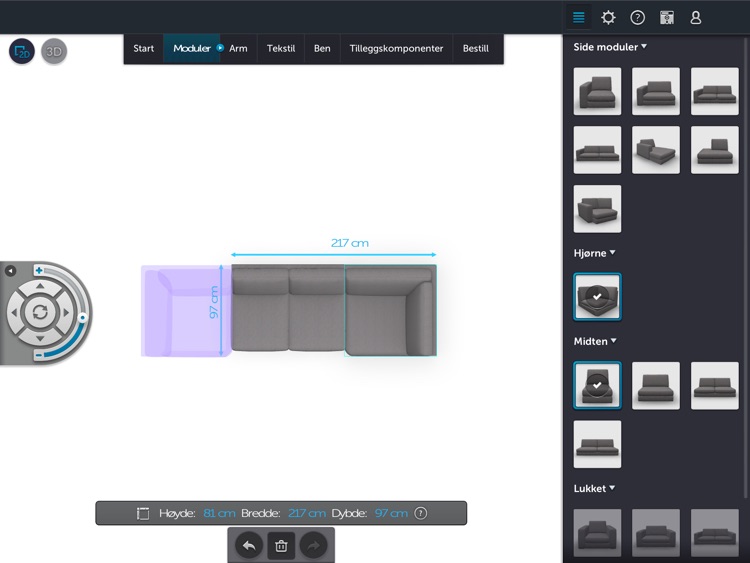Zoom in with plus icon
This screenshot has width=750, height=563.
39,270
